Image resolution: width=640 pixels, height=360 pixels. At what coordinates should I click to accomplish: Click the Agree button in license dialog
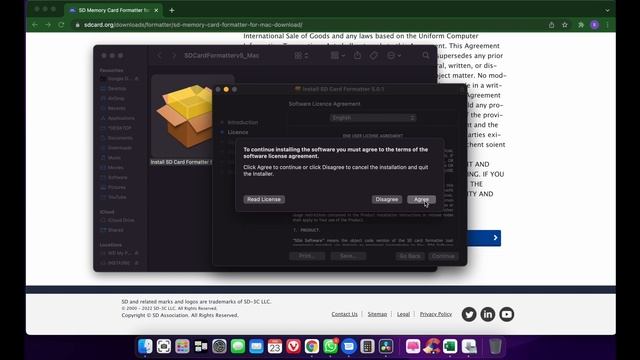pyautogui.click(x=421, y=199)
